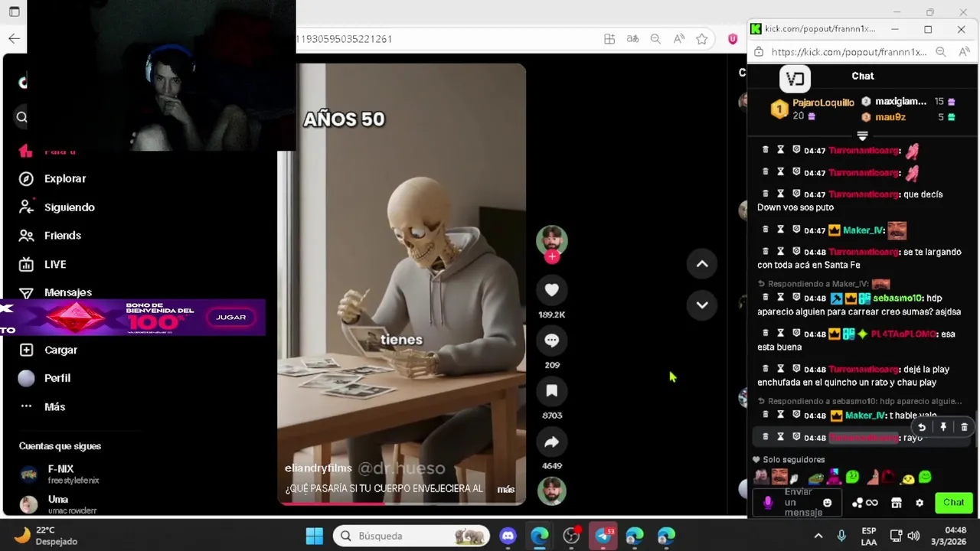This screenshot has height=551, width=980.
Task: Click the Kick popout URL address field
Action: tap(849, 52)
